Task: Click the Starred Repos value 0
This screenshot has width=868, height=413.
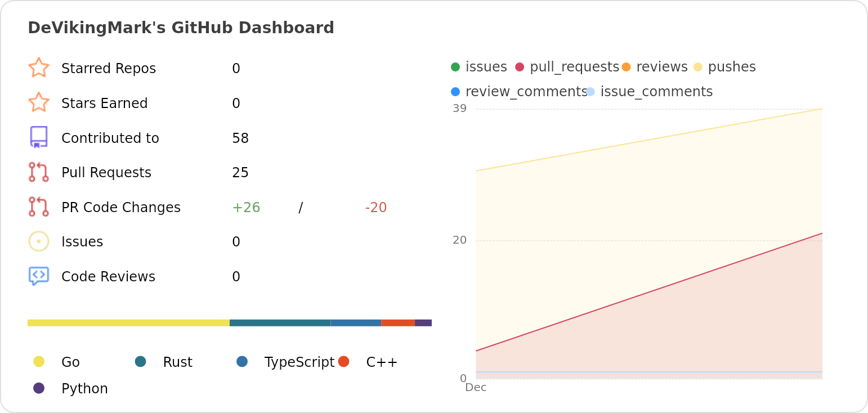Action: pos(236,69)
